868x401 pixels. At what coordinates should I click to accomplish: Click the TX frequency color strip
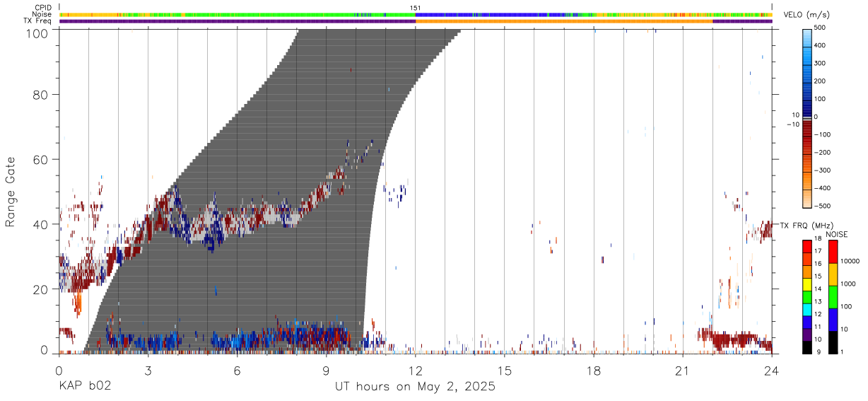point(416,21)
